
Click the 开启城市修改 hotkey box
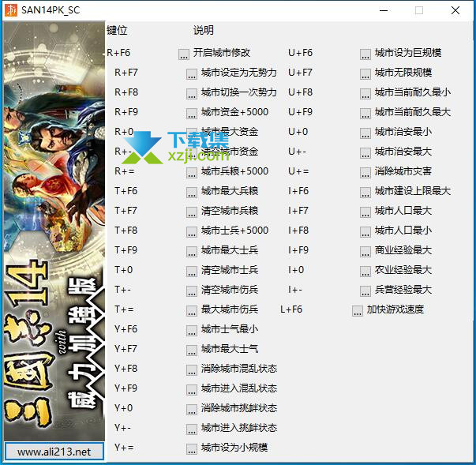[x=184, y=54]
